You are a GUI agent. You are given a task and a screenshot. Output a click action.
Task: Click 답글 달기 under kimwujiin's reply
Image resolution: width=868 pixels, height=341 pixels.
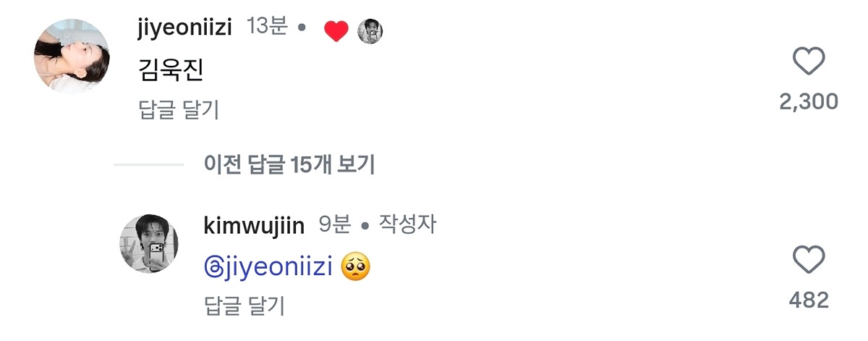coord(244,306)
